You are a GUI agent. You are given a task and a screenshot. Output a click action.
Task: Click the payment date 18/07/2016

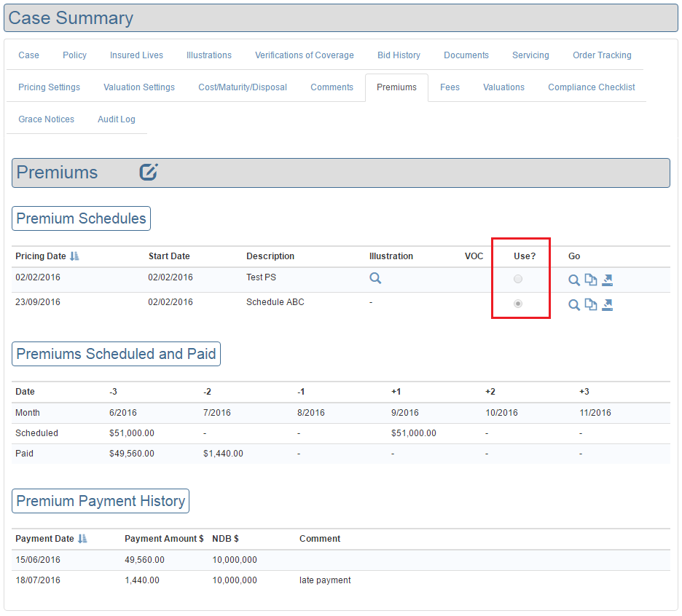tap(38, 580)
